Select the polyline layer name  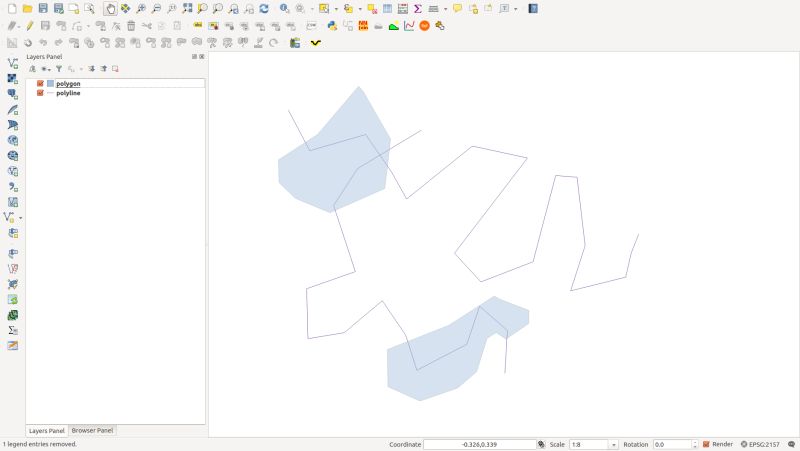pyautogui.click(x=68, y=93)
